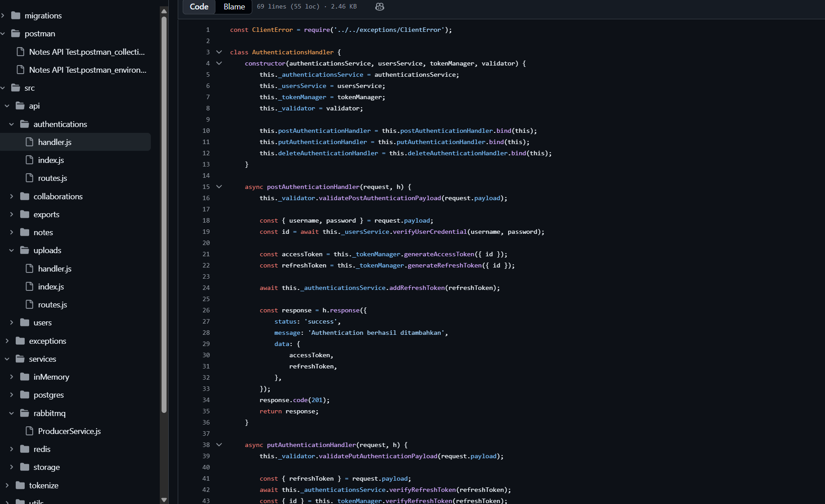This screenshot has height=504, width=825.
Task: Click the inMemory folder icon
Action: pyautogui.click(x=25, y=377)
